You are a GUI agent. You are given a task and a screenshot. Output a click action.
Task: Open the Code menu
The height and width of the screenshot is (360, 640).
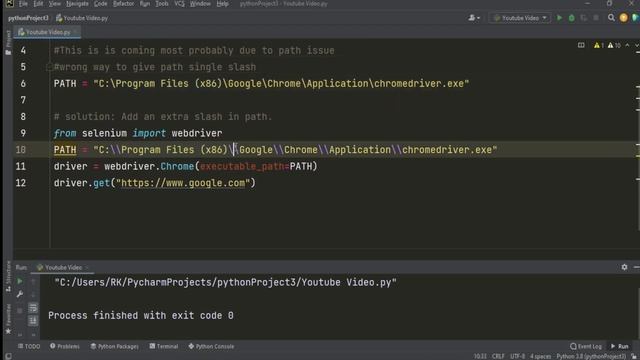pyautogui.click(x=100, y=4)
